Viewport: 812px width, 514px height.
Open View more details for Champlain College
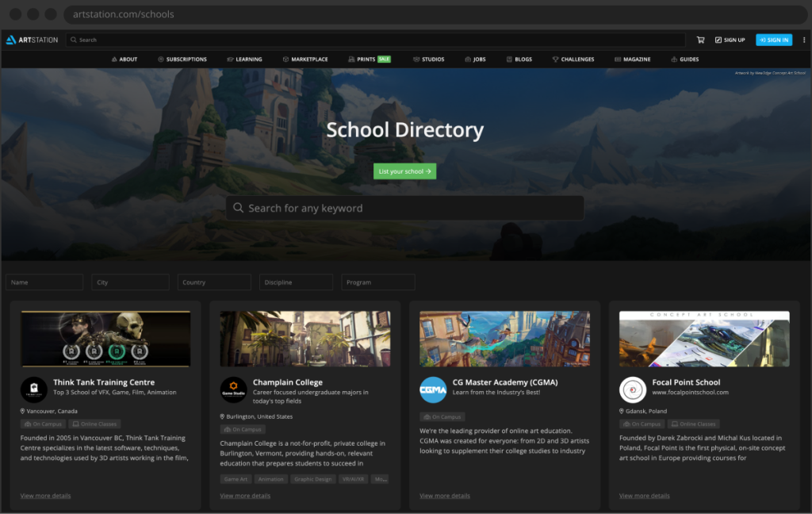coord(245,496)
